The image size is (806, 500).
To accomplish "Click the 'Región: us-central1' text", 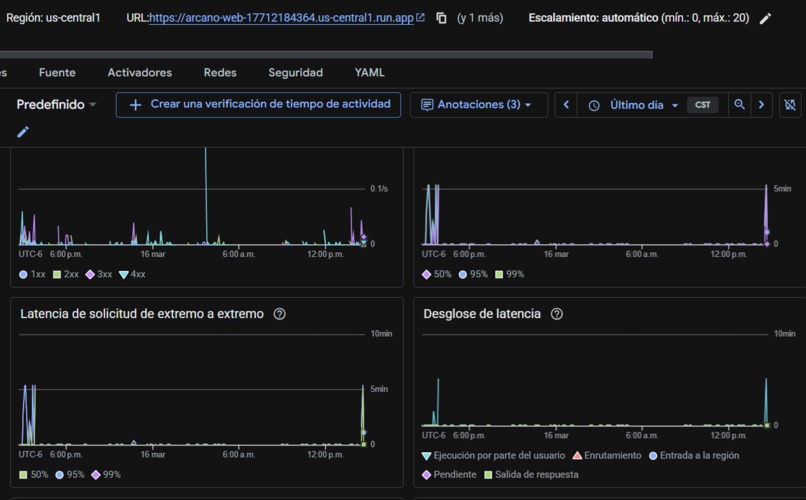I will point(53,18).
